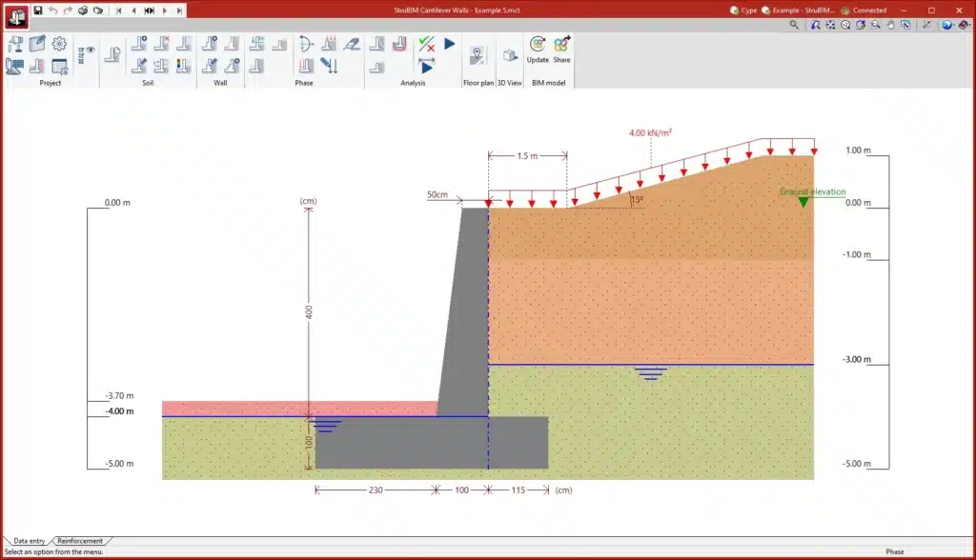Viewport: 976px width, 560px height.
Task: Edit a soil layer with the pencil icon
Action: point(139,66)
